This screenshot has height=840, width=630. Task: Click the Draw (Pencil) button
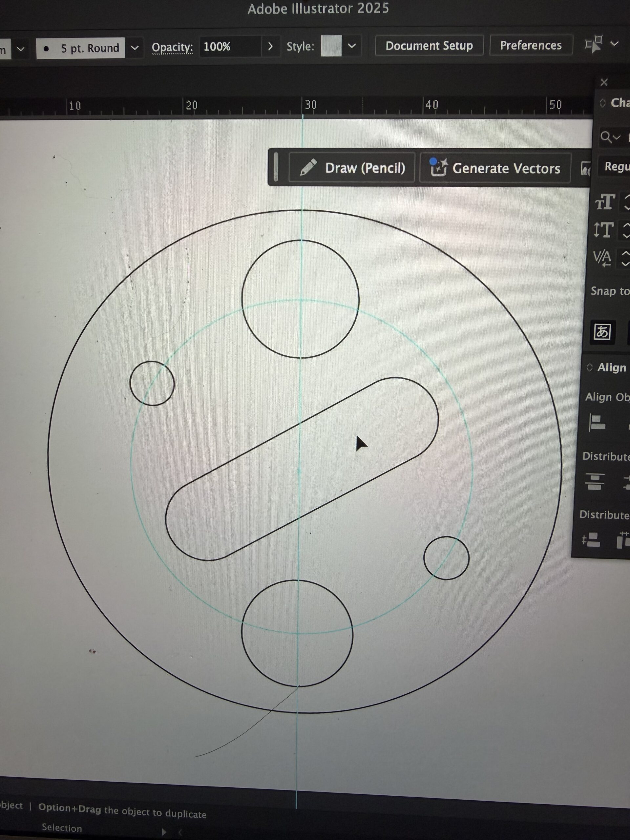coord(351,167)
